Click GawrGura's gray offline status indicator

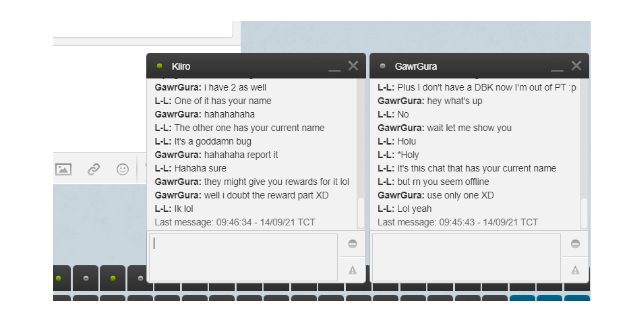[x=382, y=66]
